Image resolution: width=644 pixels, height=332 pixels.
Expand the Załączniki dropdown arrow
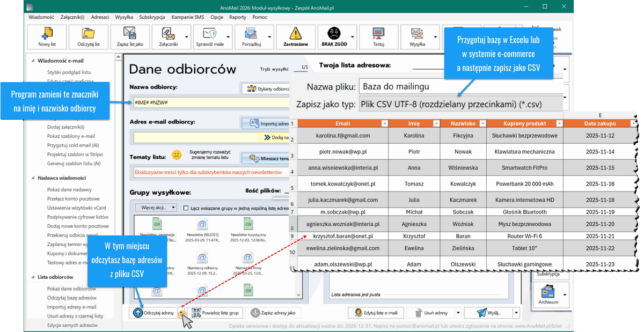pyautogui.click(x=187, y=38)
